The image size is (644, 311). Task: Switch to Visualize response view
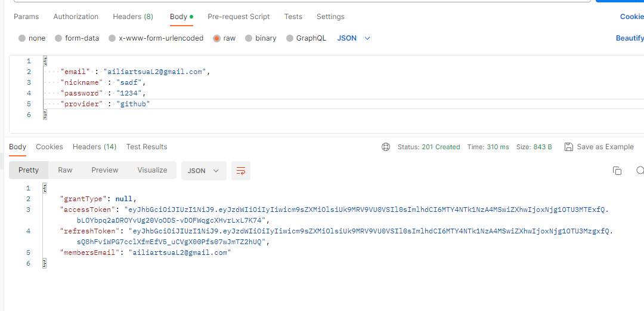[x=153, y=170]
